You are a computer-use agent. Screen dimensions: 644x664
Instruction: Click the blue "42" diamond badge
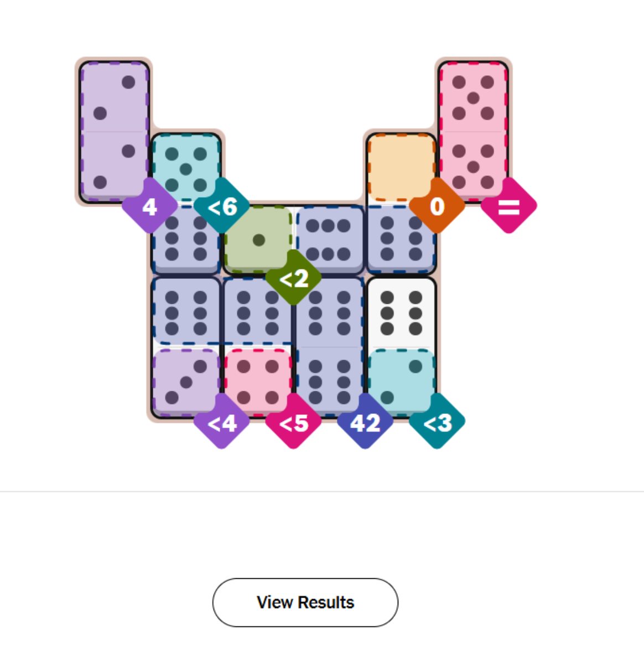click(365, 423)
